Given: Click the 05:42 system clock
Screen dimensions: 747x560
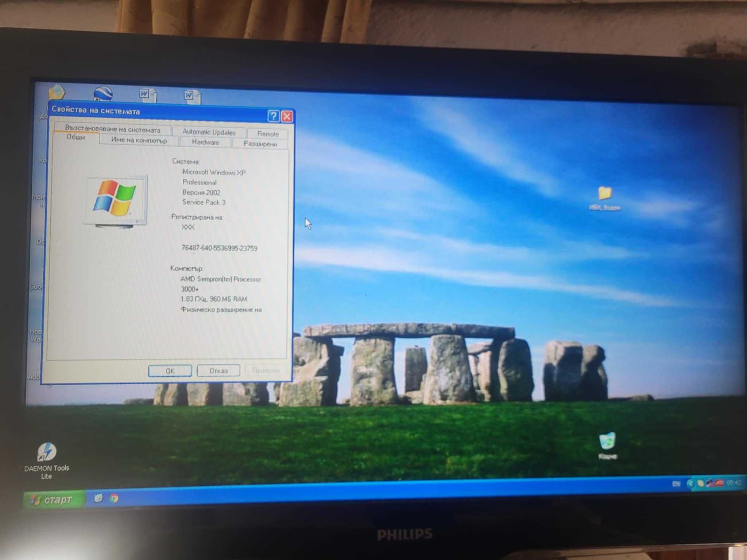Looking at the screenshot, I should tap(734, 483).
